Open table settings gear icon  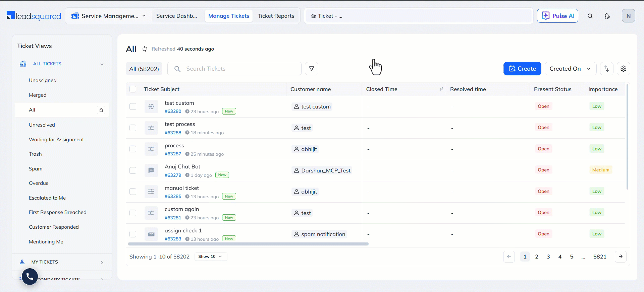coord(623,69)
